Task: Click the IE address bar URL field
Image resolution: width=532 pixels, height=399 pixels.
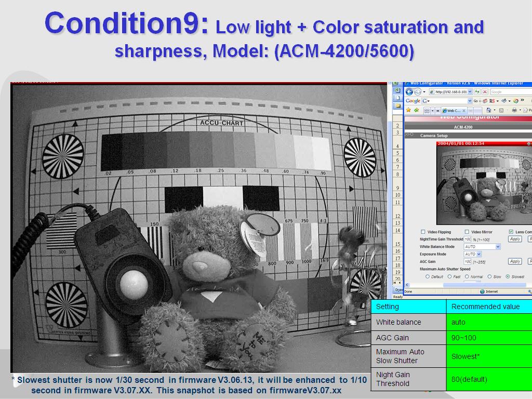Action: click(450, 91)
